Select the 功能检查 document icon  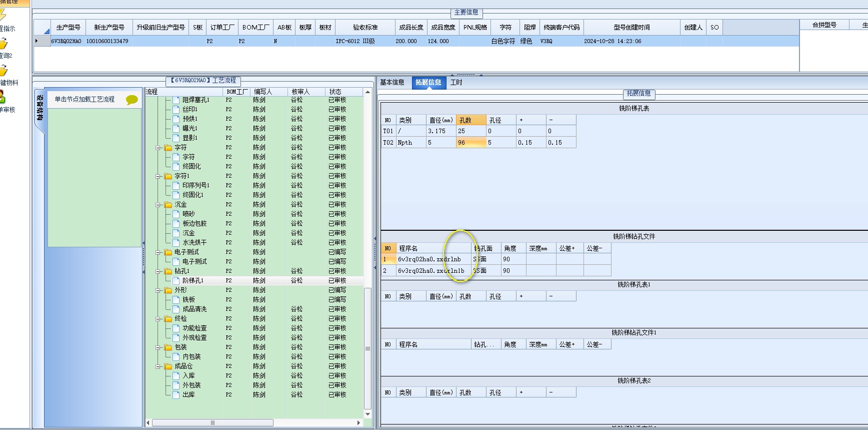pyautogui.click(x=176, y=328)
